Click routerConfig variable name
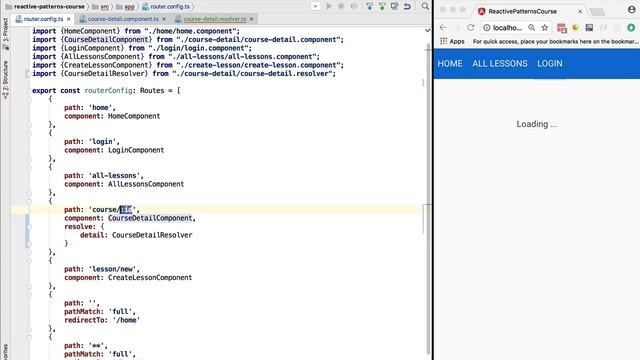The height and width of the screenshot is (360, 640). coord(108,91)
